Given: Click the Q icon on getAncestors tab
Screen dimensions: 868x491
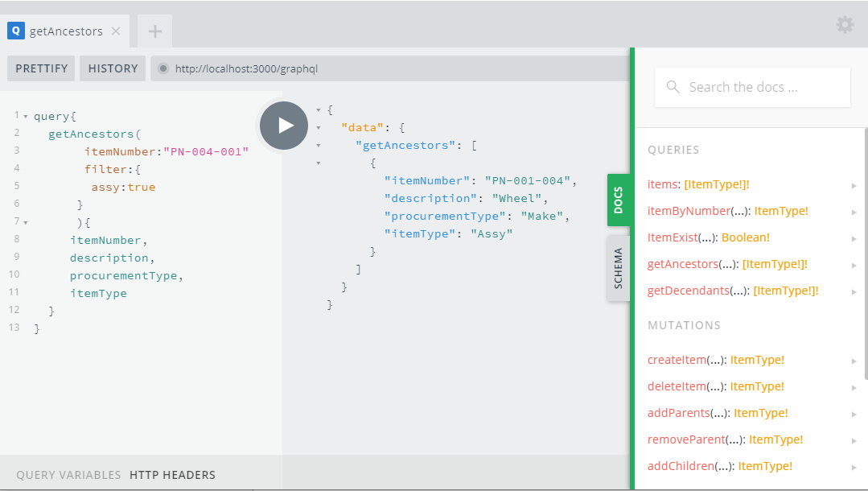Looking at the screenshot, I should tap(15, 31).
